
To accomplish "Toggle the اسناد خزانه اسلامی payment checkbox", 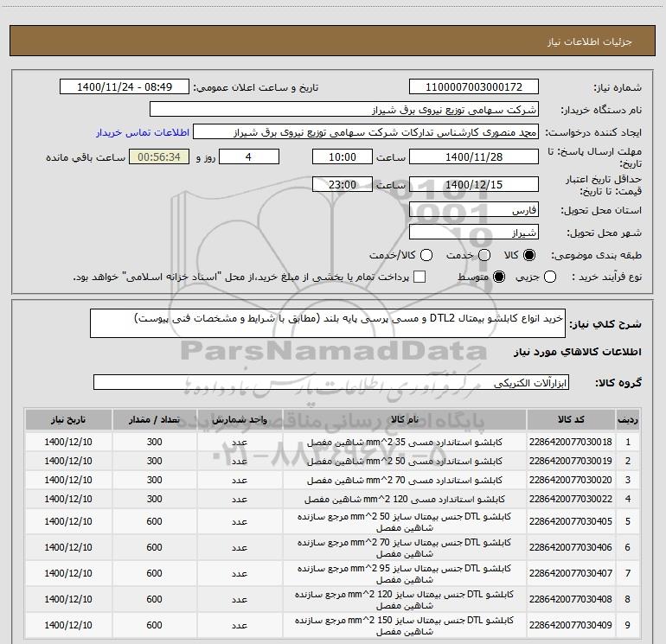I will coord(419,277).
